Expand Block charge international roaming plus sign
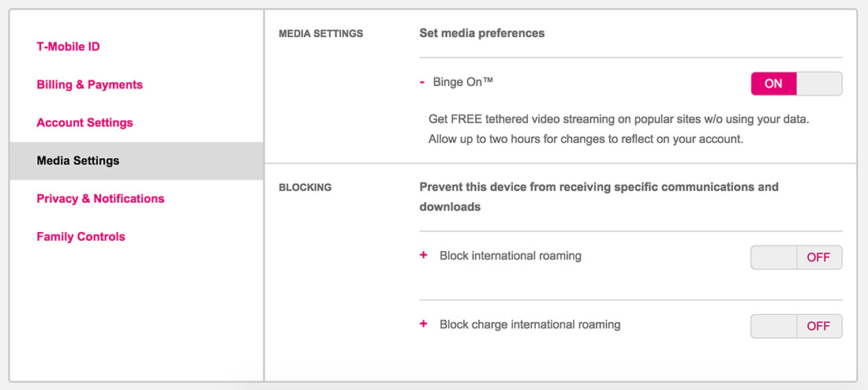Viewport: 868px width, 390px height. click(424, 324)
